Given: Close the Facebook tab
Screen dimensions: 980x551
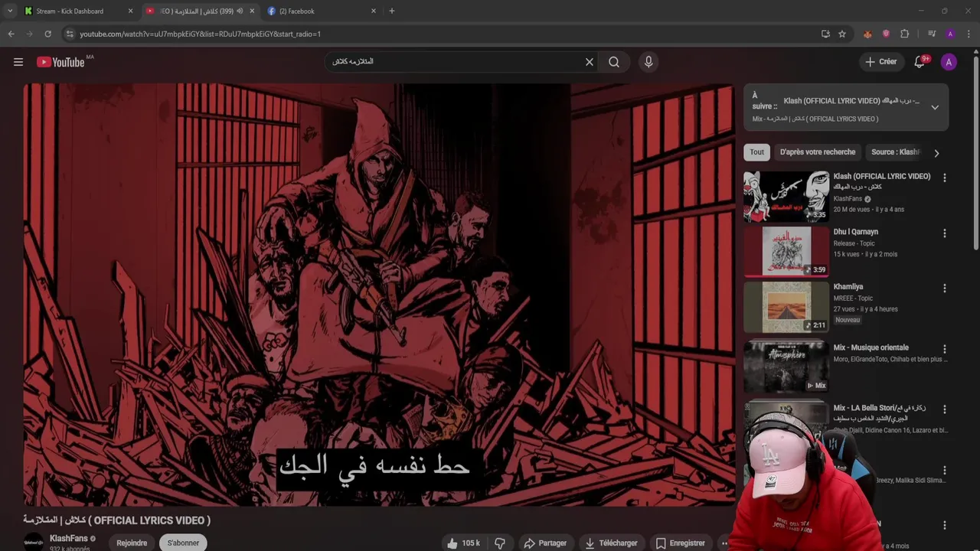Looking at the screenshot, I should tap(374, 11).
